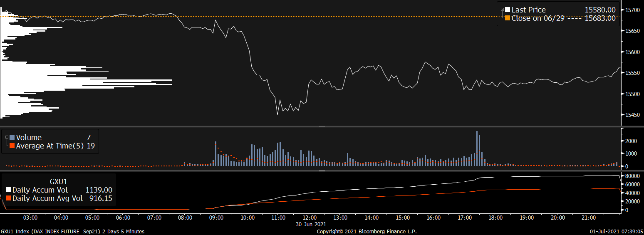The image size is (644, 235).
Task: Click the 09:00 label on time axis
Action: click(216, 218)
